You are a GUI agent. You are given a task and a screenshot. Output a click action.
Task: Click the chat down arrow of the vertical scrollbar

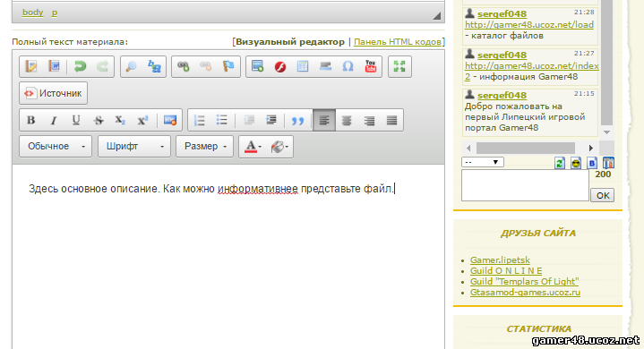(606, 132)
